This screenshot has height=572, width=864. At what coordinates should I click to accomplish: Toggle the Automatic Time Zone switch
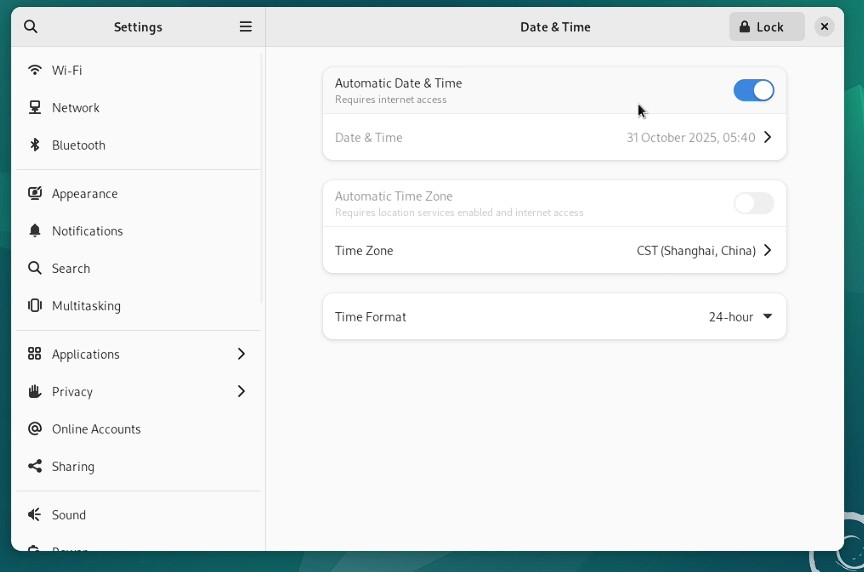pos(753,204)
